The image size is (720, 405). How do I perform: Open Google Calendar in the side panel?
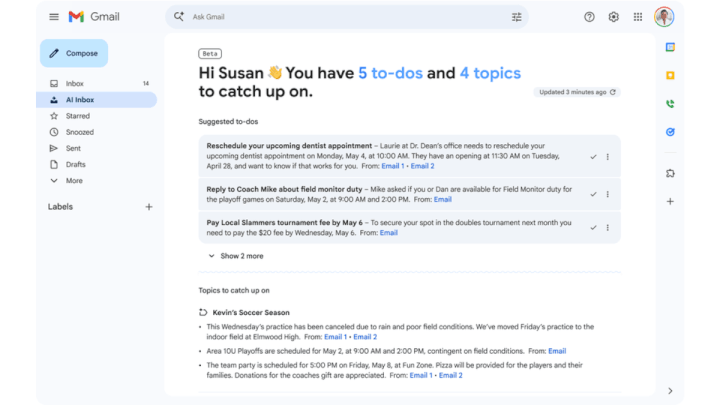click(670, 47)
